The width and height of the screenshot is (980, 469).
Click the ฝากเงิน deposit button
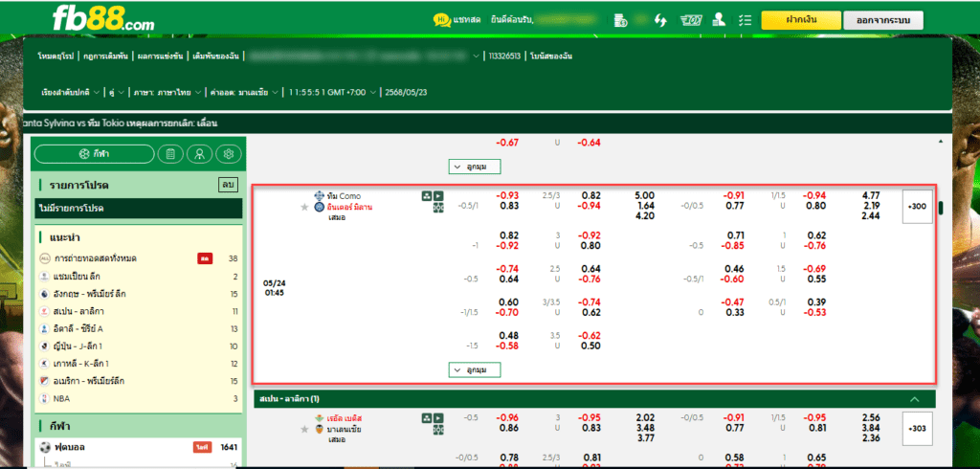[799, 20]
